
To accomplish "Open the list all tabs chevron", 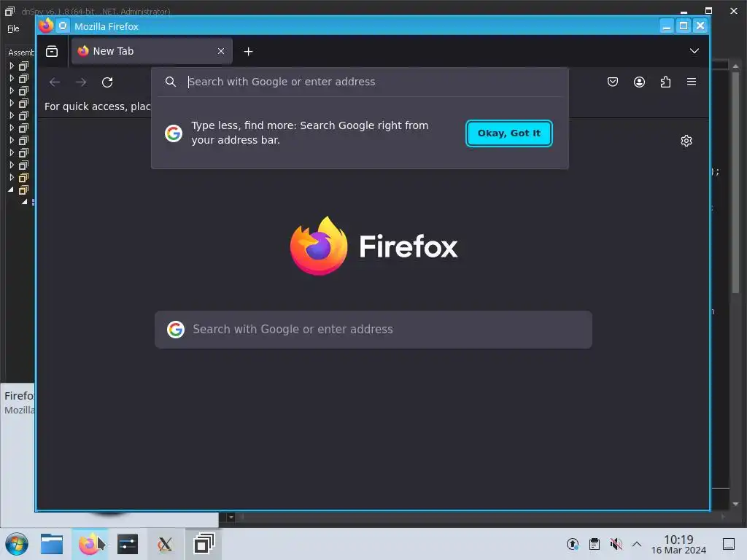I will click(x=694, y=51).
